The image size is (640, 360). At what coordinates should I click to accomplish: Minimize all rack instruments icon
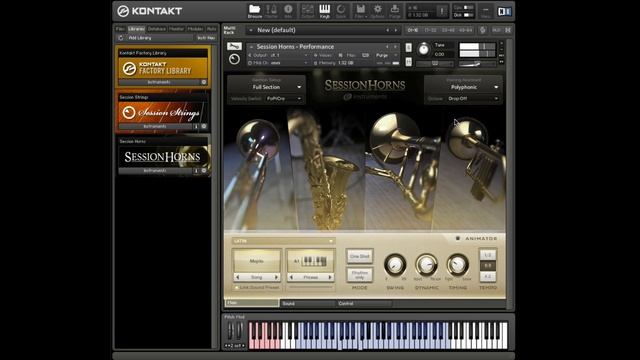(x=508, y=30)
